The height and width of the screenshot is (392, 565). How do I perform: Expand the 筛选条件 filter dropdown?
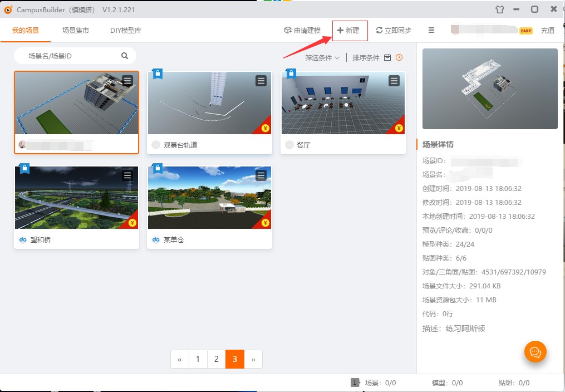click(322, 58)
